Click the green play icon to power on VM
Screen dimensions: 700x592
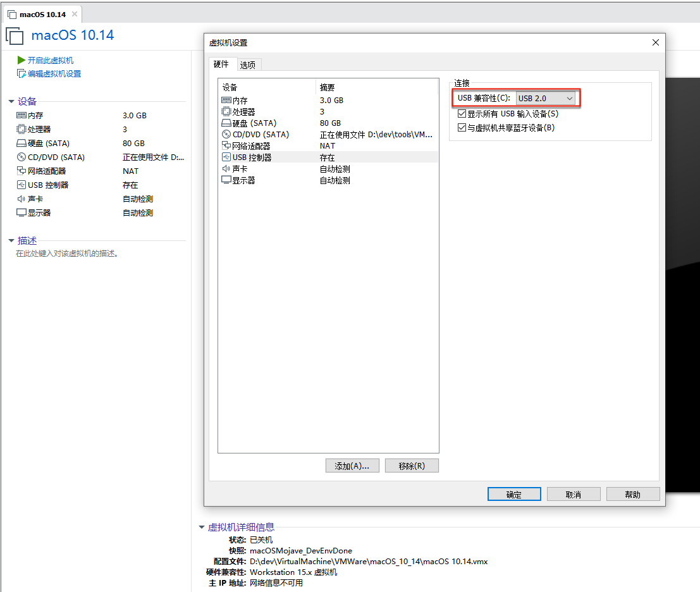21,60
